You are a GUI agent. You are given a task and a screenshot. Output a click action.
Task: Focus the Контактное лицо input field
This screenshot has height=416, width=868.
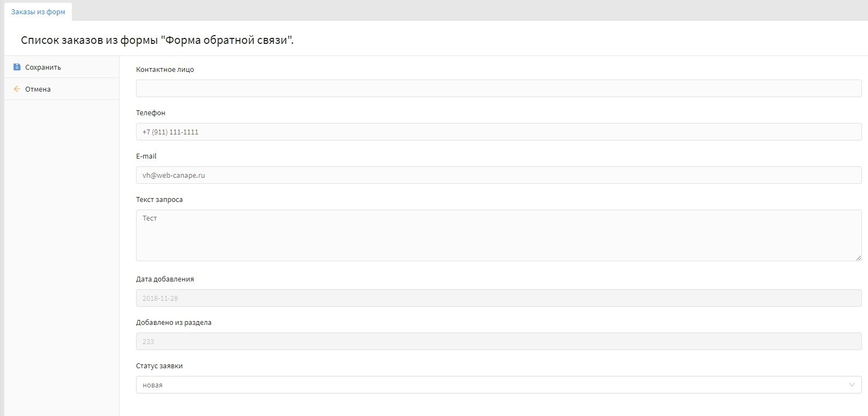pos(498,88)
